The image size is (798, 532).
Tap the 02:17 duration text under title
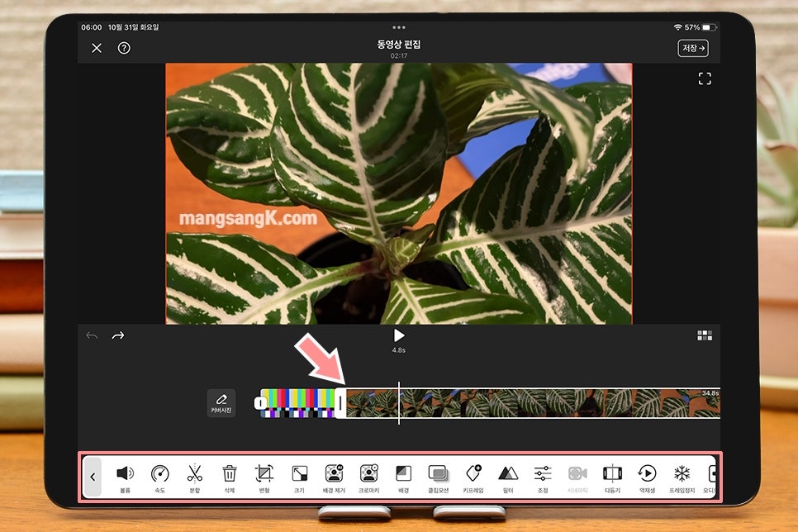point(399,55)
